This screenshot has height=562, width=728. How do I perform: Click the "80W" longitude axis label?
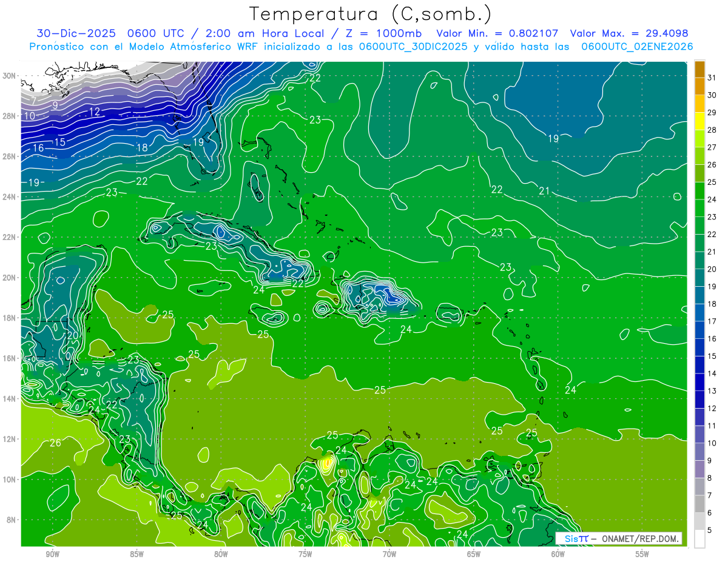coord(221,554)
